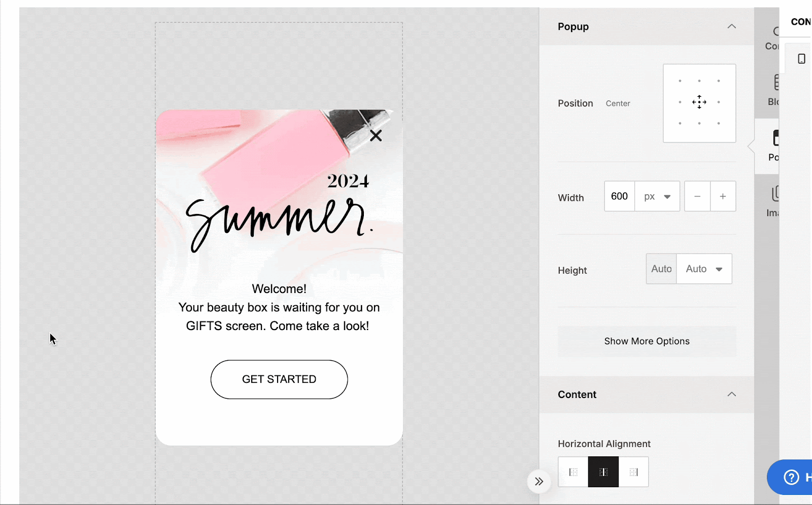Align content horizontally to the center
The image size is (812, 505).
point(603,472)
